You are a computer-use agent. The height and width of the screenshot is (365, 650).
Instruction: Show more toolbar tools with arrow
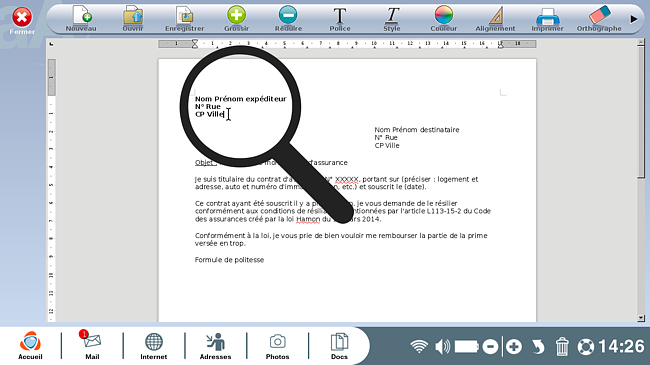(634, 19)
